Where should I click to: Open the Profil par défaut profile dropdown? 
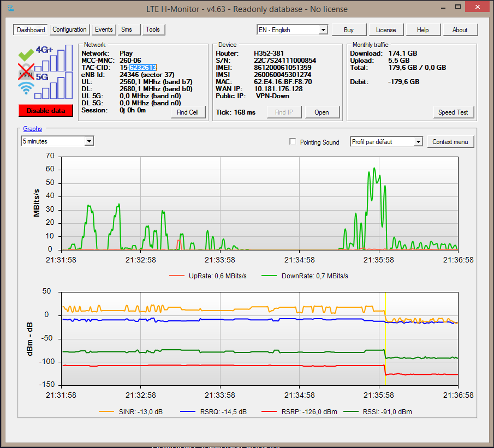tap(386, 142)
